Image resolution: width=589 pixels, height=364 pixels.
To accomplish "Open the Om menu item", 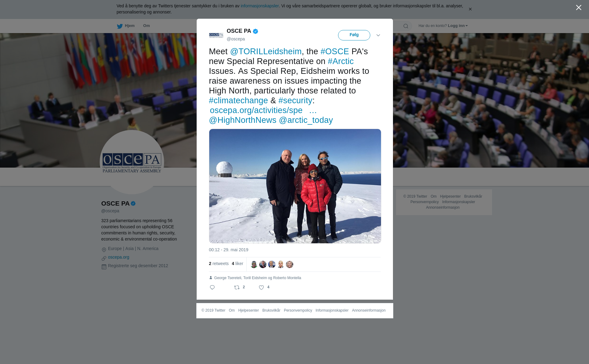I will [x=146, y=26].
